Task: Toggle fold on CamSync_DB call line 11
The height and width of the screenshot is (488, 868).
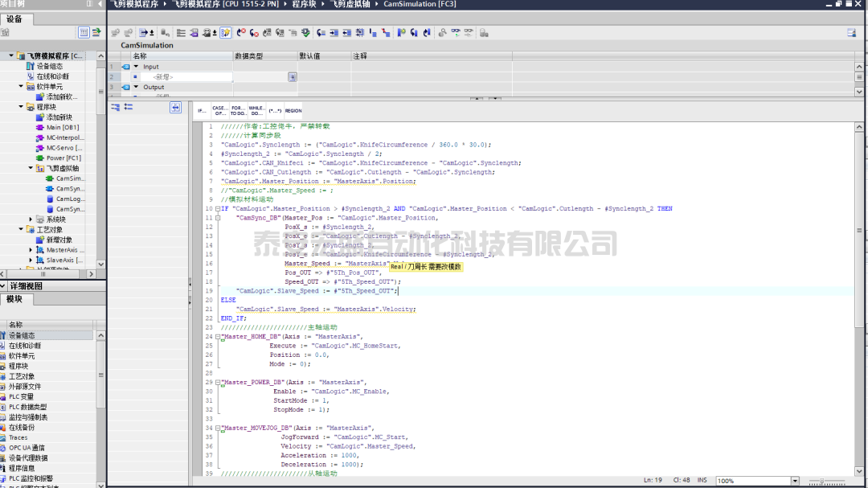Action: click(217, 218)
